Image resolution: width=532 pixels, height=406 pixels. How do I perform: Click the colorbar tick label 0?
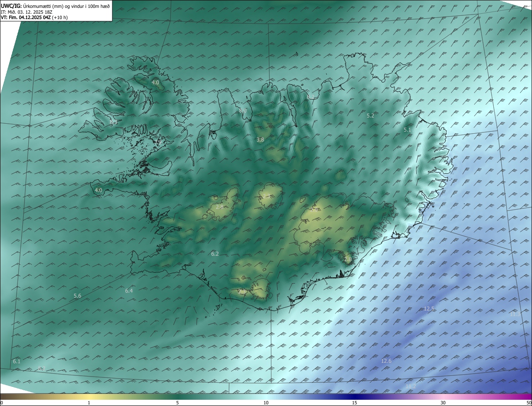pos(2,403)
